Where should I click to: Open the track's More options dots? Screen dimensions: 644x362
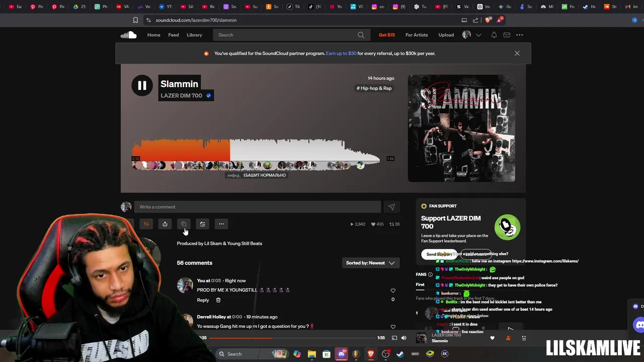pos(221,224)
